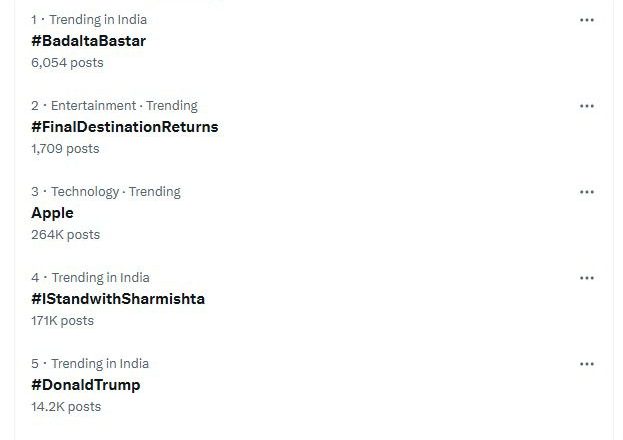Open more options for #IStandwithSharmishta trend
Viewport: 623px width, 440px height.
point(587,278)
